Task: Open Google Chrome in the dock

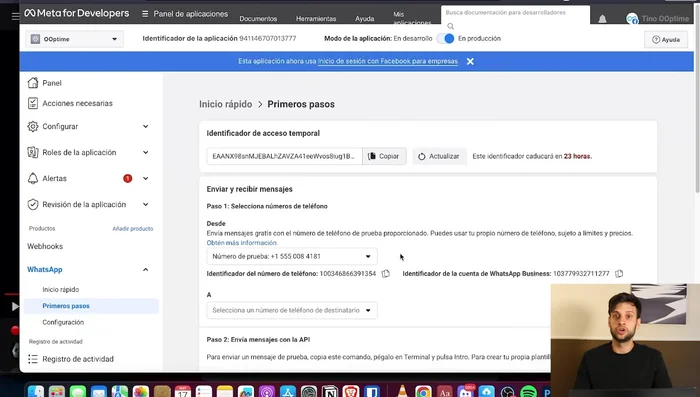Action: coord(423,392)
